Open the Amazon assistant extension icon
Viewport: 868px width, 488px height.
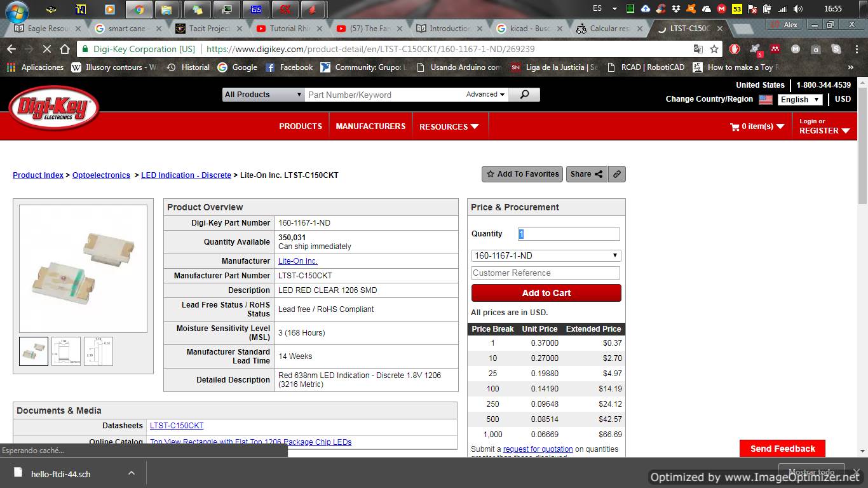[x=816, y=49]
